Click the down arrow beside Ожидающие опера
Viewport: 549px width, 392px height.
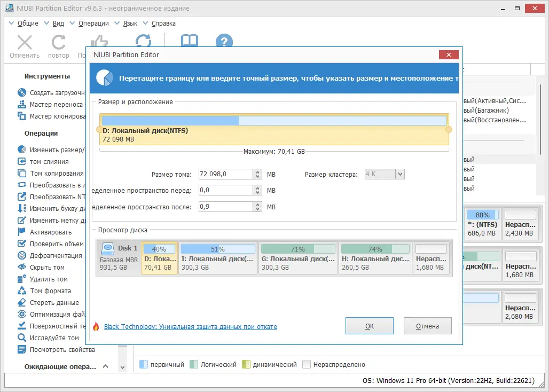122,367
